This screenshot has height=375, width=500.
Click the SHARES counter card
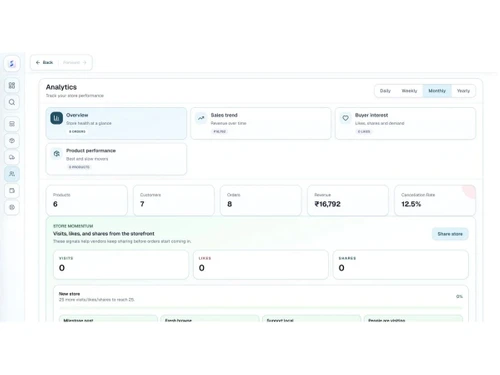point(401,265)
